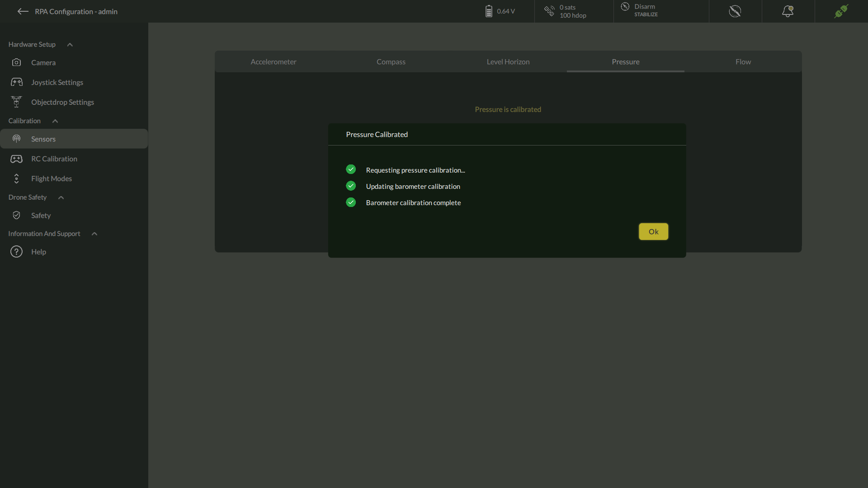Go to RC Calibration page
This screenshot has width=868, height=488.
(x=74, y=159)
